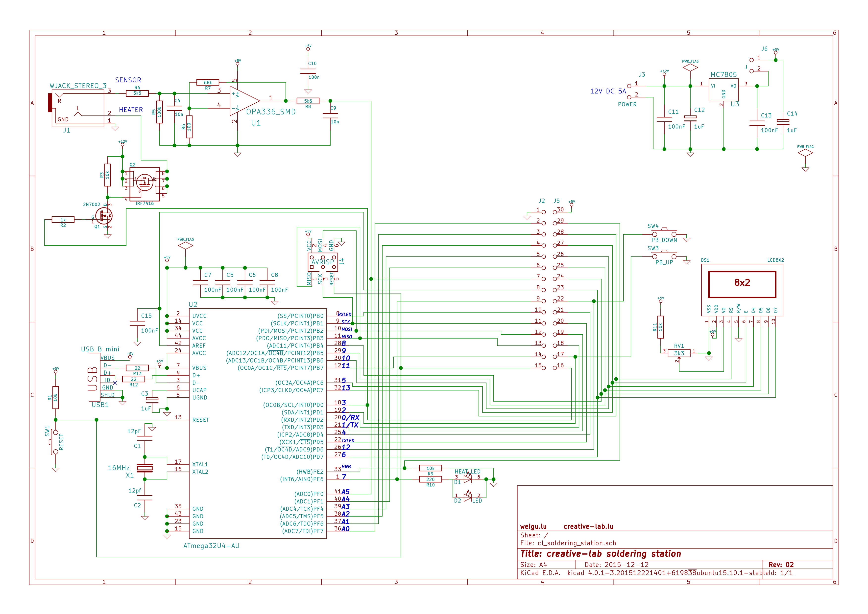Select capacitor C1 12pF

click(145, 439)
